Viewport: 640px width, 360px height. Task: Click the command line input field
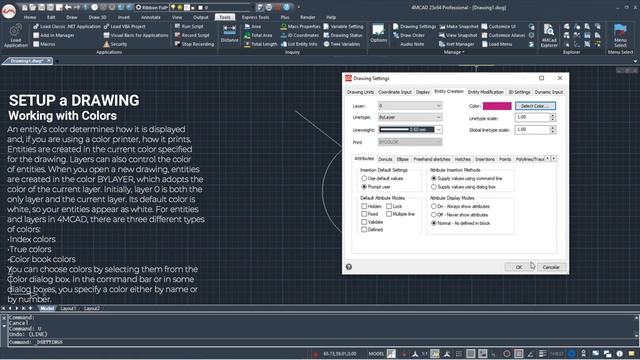coord(322,342)
